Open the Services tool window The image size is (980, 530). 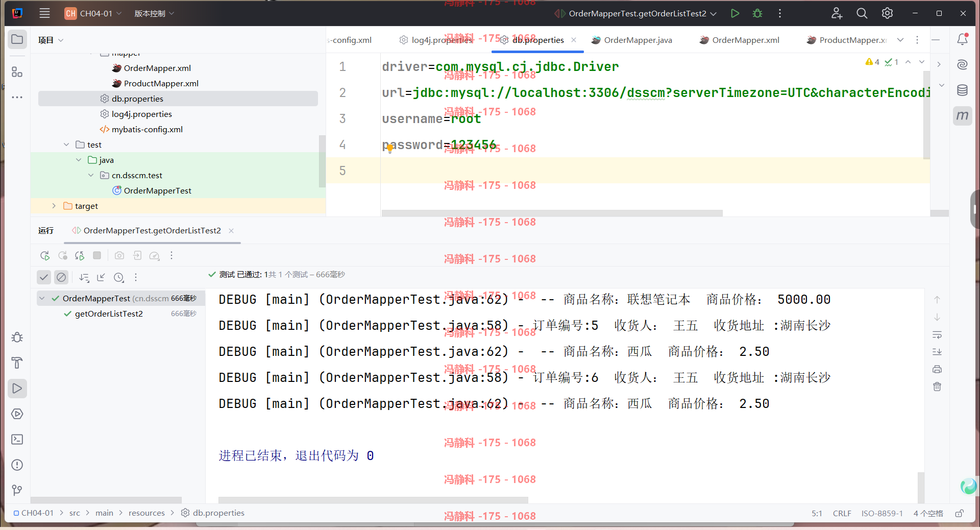(17, 414)
